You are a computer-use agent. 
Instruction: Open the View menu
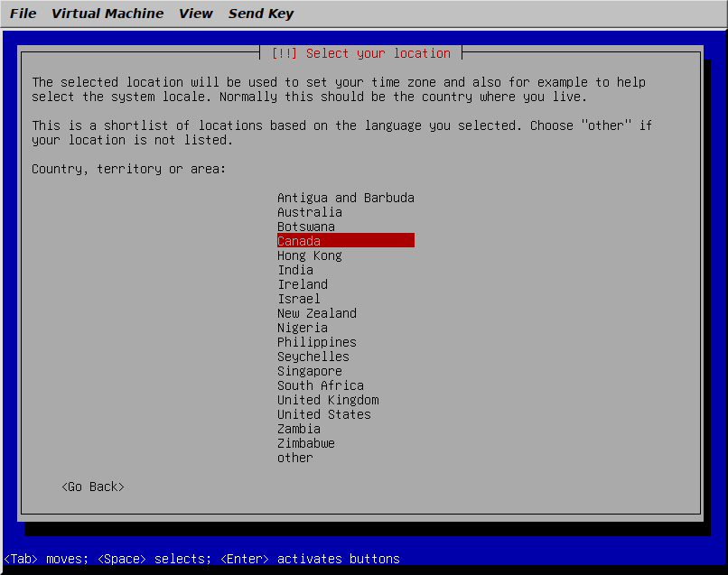[196, 14]
